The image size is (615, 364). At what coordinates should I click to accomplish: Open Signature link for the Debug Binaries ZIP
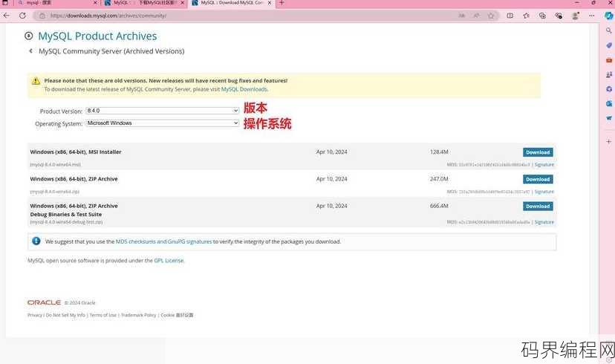(x=544, y=222)
